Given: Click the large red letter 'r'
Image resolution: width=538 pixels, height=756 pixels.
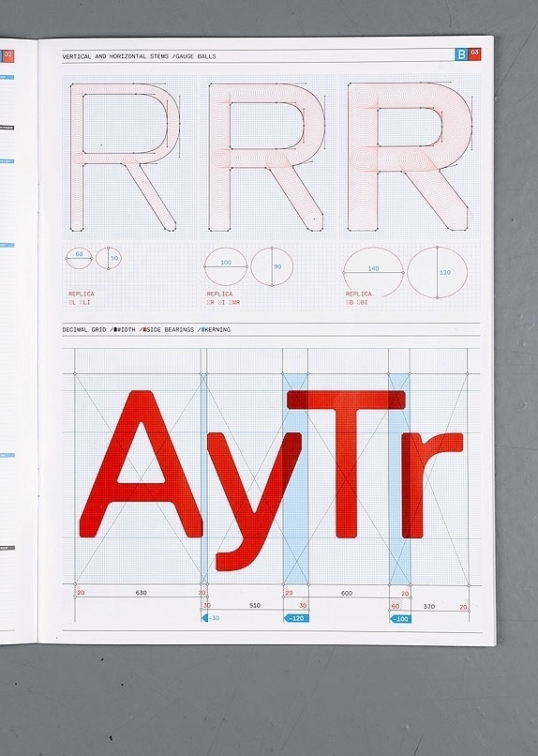Looking at the screenshot, I should 432,485.
